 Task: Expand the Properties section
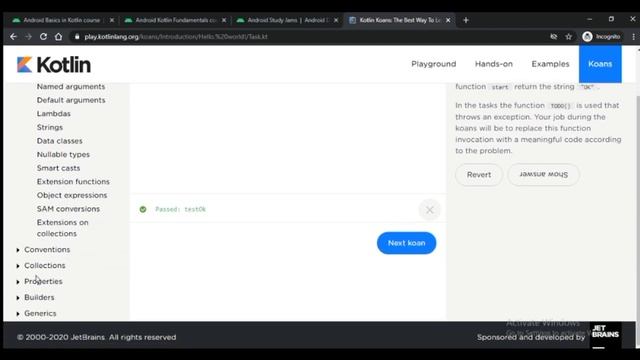tap(43, 281)
